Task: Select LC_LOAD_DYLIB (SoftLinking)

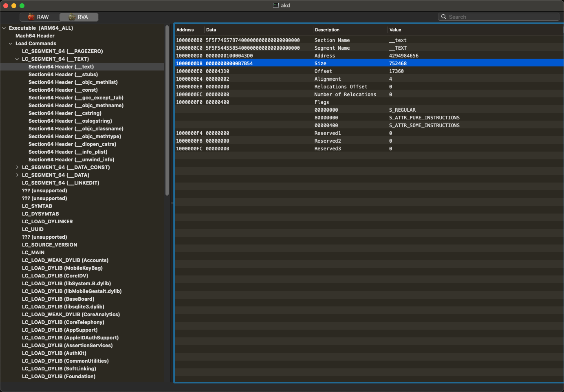Action: [59, 369]
